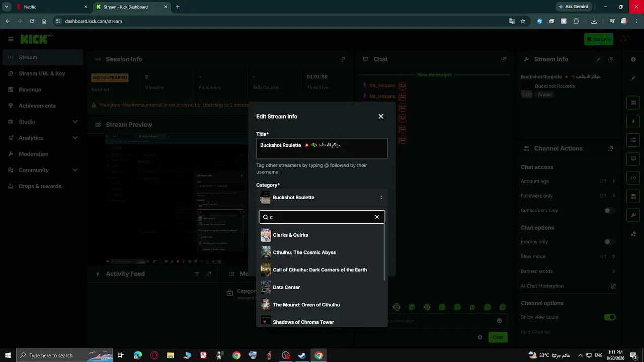Image resolution: width=644 pixels, height=362 pixels.
Task: Open browser extensions puzzle icon
Action: (x=576, y=21)
